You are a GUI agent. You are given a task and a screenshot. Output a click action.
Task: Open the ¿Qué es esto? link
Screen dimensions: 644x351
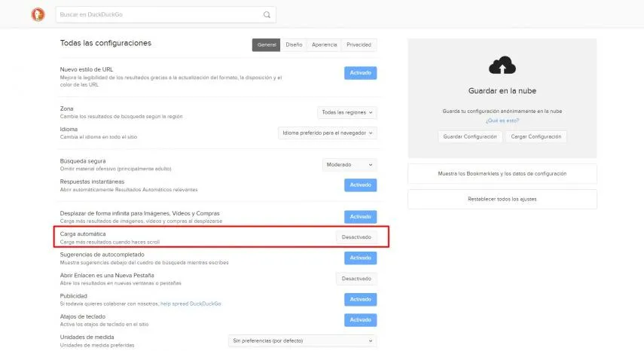tap(502, 121)
